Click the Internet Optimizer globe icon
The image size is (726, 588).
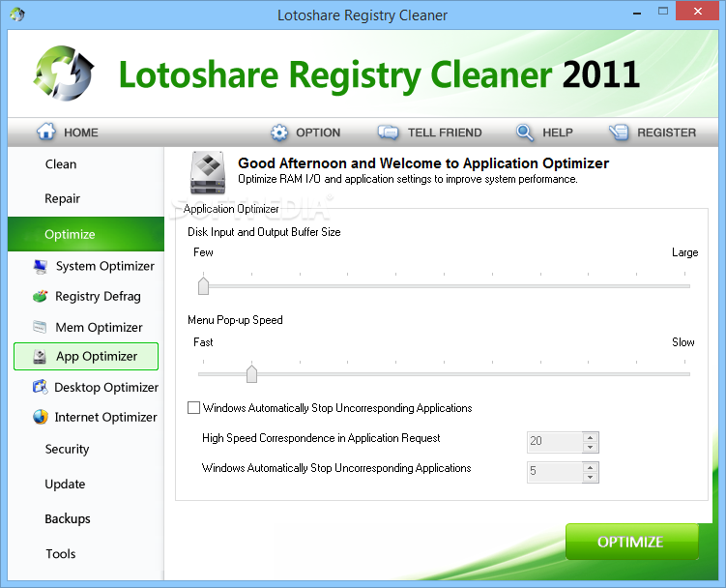[x=41, y=417]
